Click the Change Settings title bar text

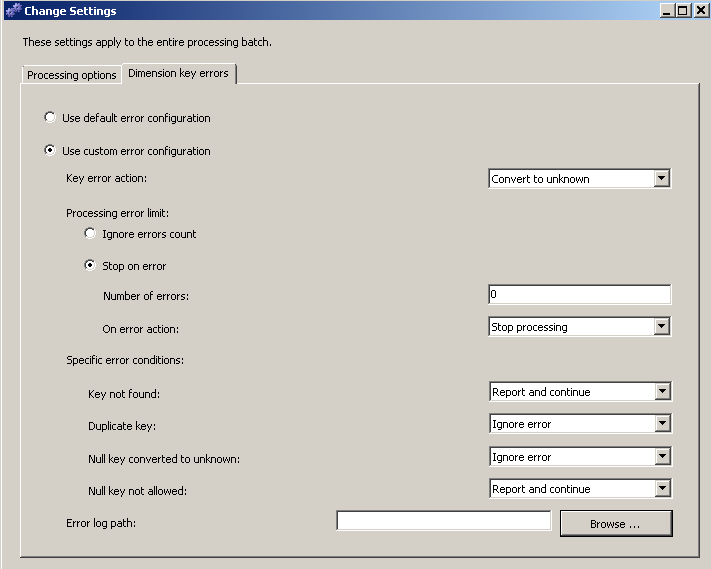click(70, 11)
